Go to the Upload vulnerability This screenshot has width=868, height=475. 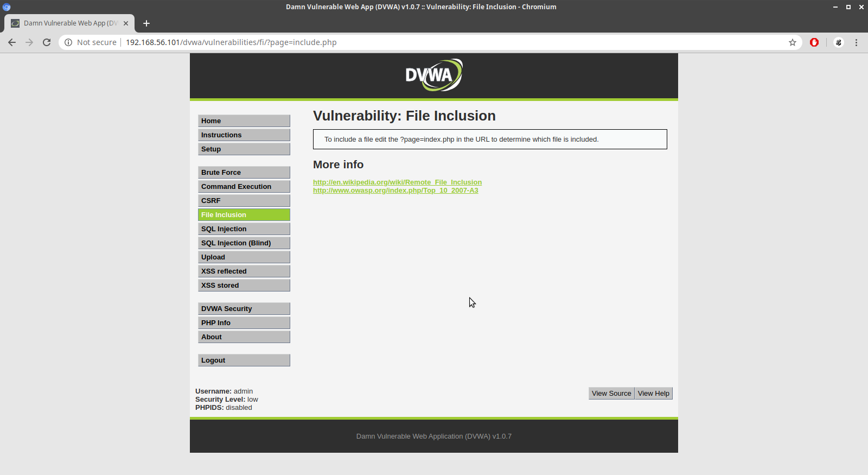(244, 257)
